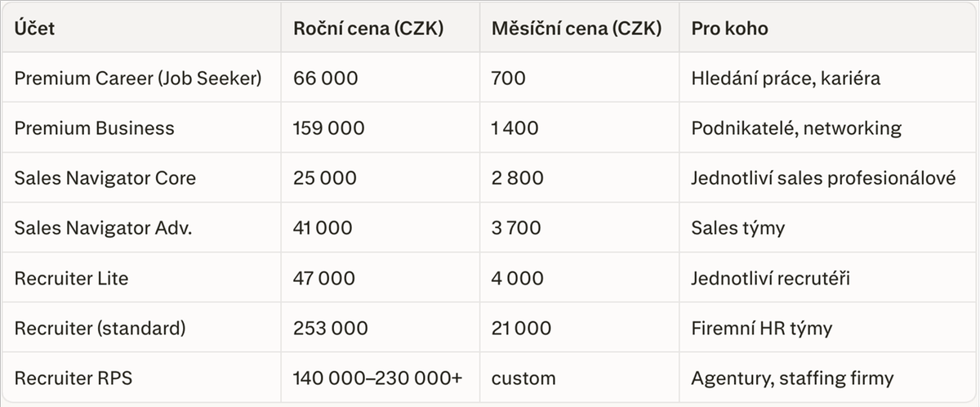Click the "140 000–230 000+" price cell

tap(377, 378)
